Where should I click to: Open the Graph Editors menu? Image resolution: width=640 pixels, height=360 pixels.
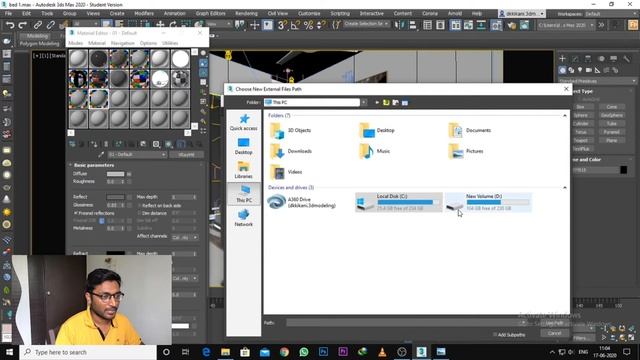pyautogui.click(x=210, y=13)
